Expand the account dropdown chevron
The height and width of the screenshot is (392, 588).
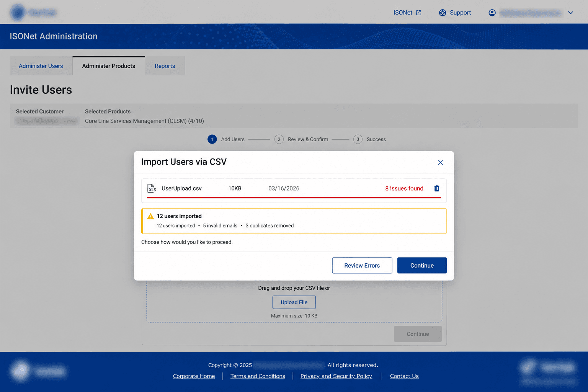click(570, 13)
